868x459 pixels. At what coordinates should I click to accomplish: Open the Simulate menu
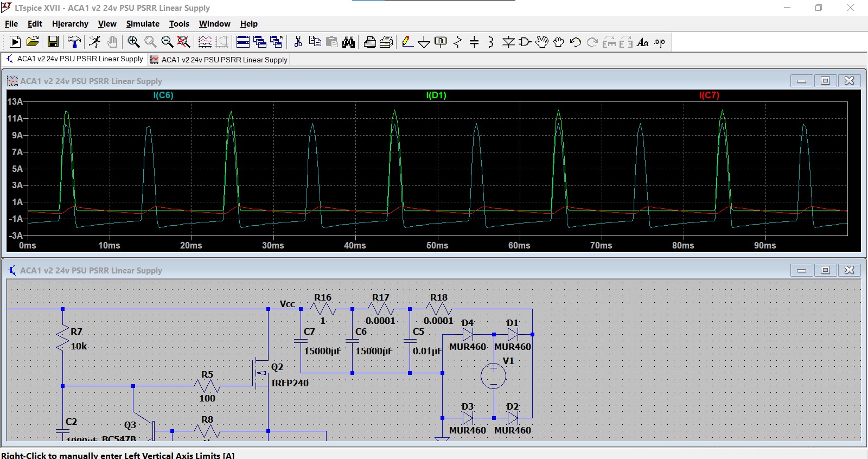tap(143, 24)
